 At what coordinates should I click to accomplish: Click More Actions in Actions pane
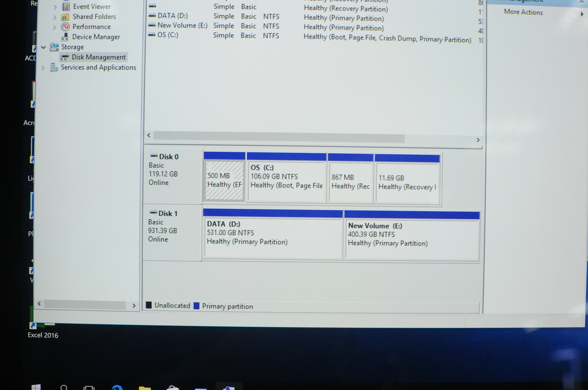click(x=523, y=12)
